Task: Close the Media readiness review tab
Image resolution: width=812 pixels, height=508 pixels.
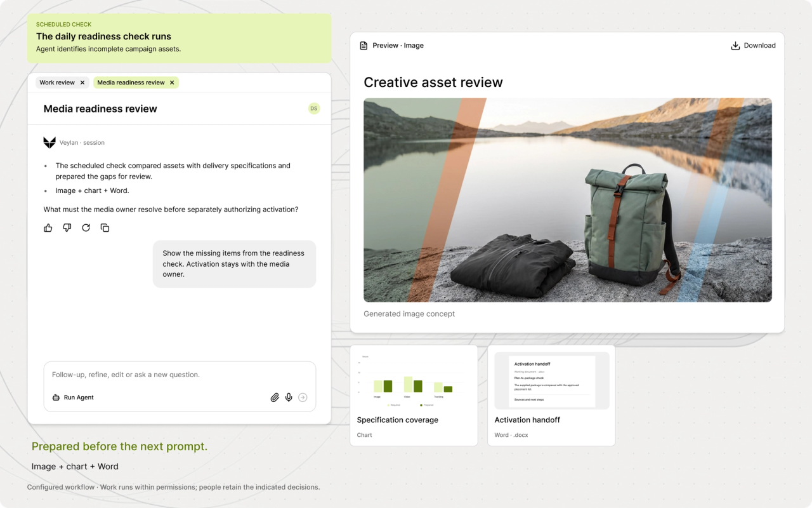Action: tap(172, 83)
